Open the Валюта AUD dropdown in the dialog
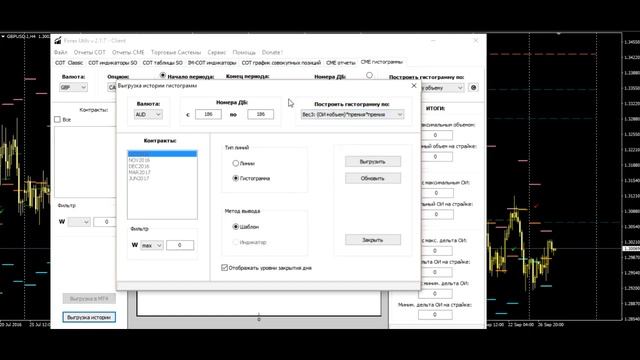 click(148, 115)
